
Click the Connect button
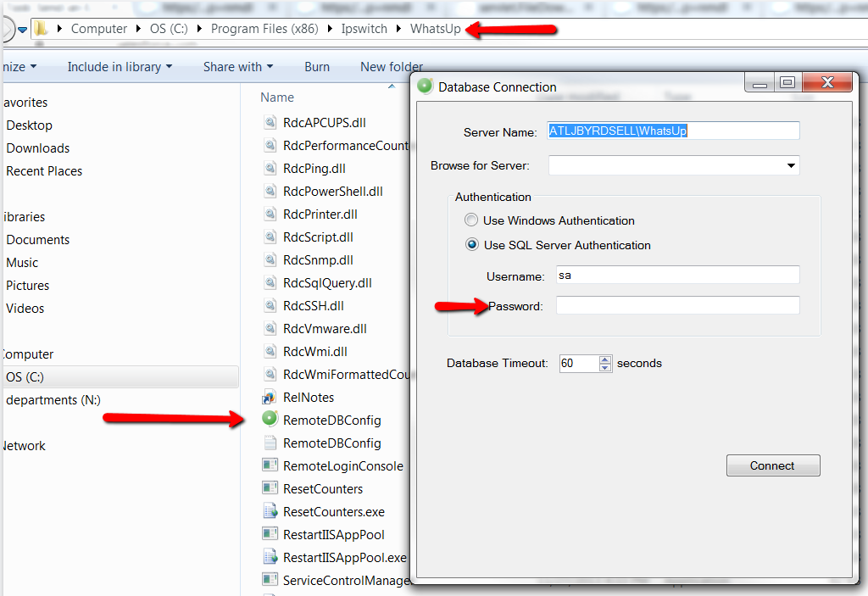pyautogui.click(x=773, y=465)
